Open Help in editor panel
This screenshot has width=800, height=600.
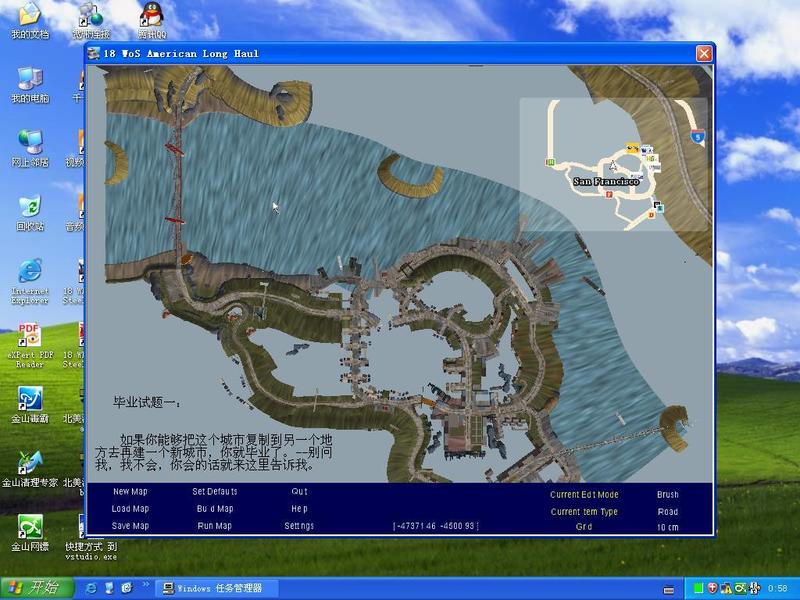[x=299, y=509]
